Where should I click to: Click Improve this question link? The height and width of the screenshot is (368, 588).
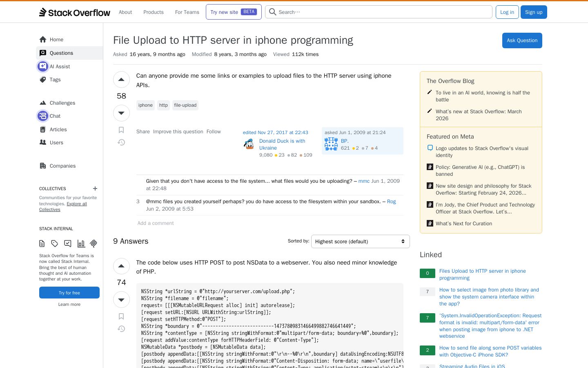(178, 132)
